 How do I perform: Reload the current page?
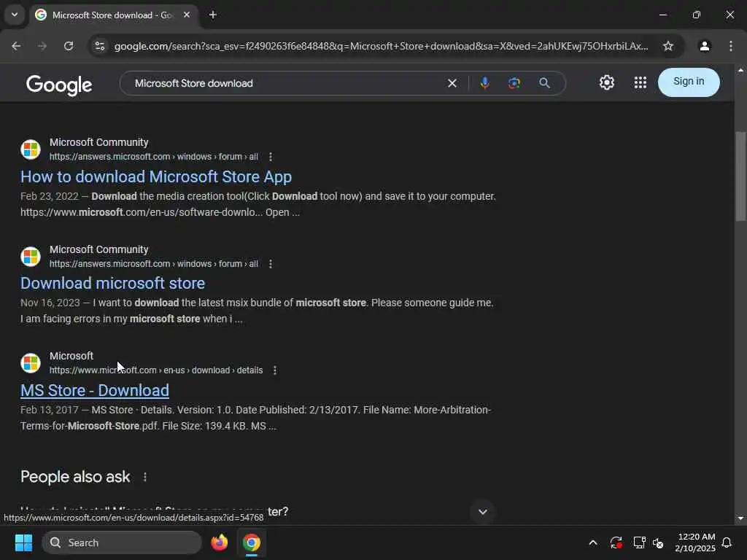pyautogui.click(x=69, y=46)
